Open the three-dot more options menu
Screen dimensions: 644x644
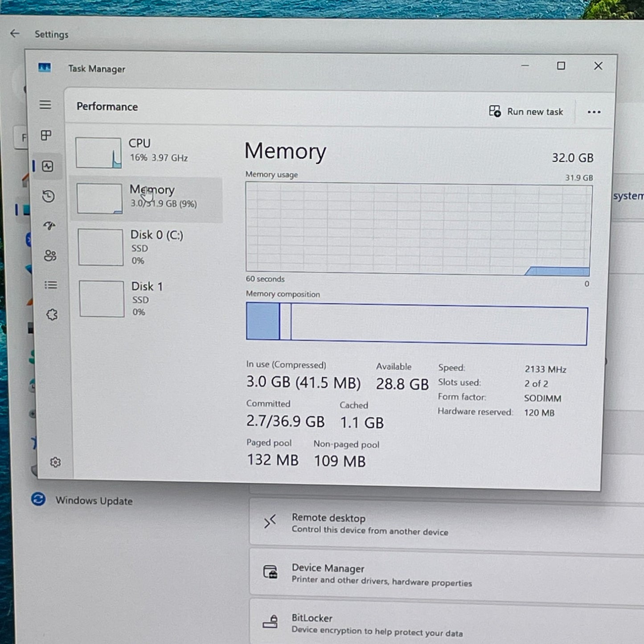(594, 112)
